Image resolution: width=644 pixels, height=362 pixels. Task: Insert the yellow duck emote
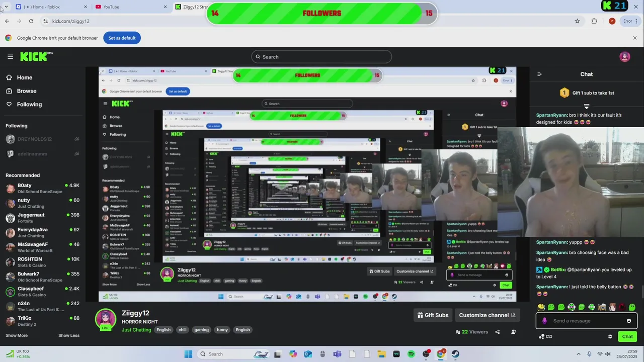[x=541, y=307]
